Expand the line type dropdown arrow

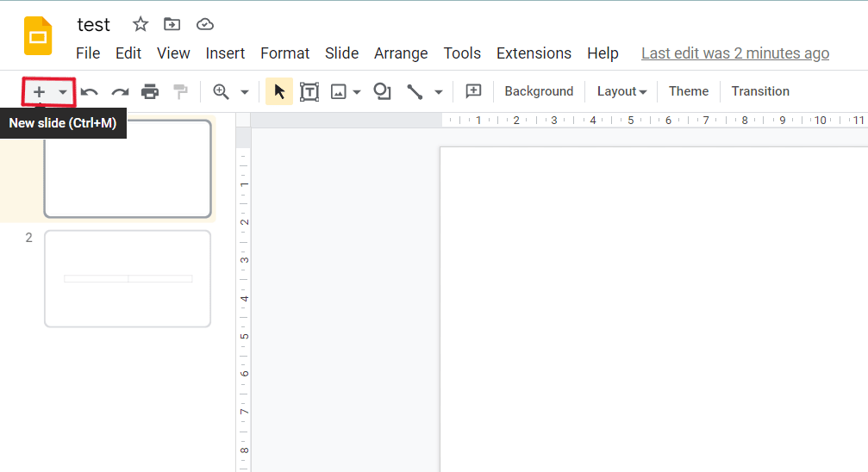point(439,92)
